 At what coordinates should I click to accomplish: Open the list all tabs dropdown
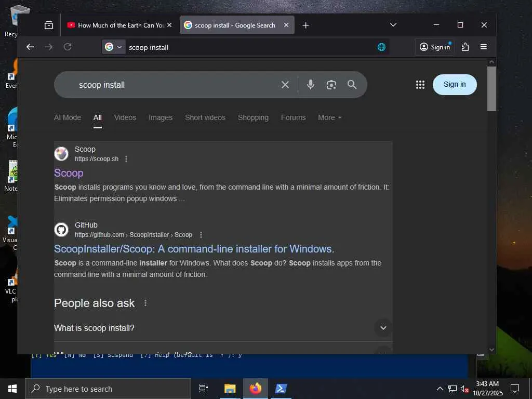pyautogui.click(x=393, y=25)
